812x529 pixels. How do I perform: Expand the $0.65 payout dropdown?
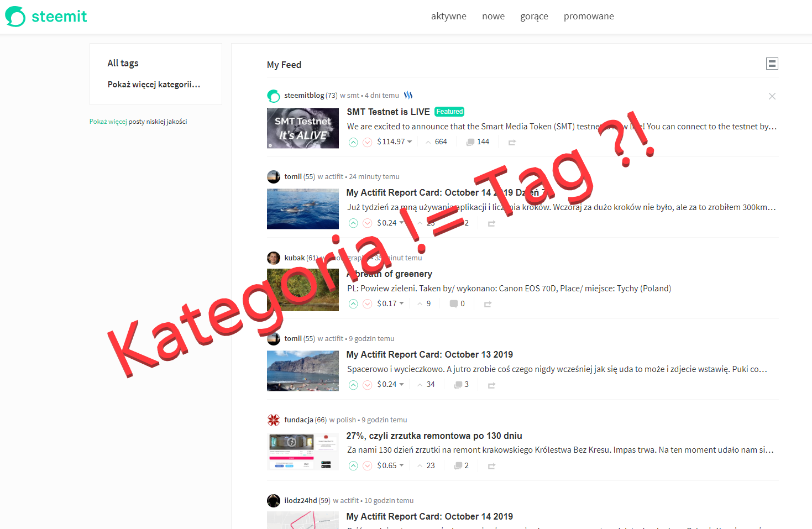[x=391, y=466]
